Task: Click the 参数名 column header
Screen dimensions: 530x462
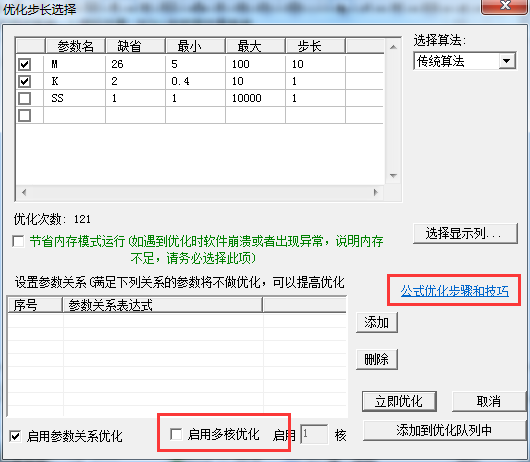Action: (x=75, y=46)
